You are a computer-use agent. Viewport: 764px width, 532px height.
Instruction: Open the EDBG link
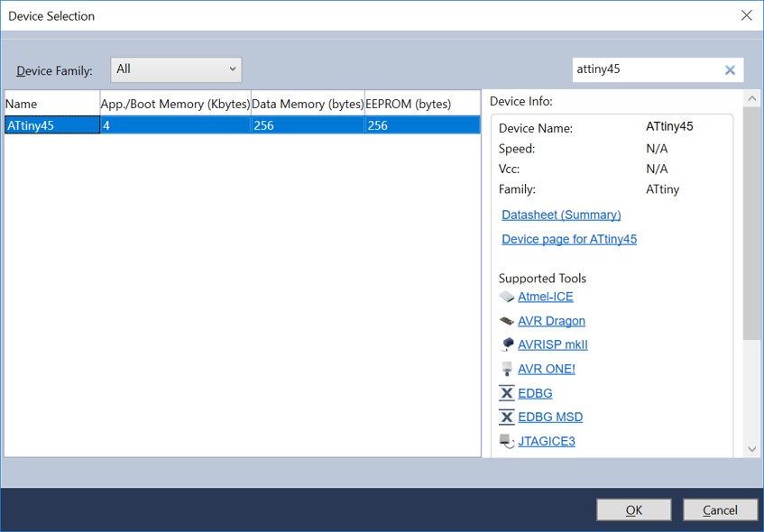click(x=535, y=392)
